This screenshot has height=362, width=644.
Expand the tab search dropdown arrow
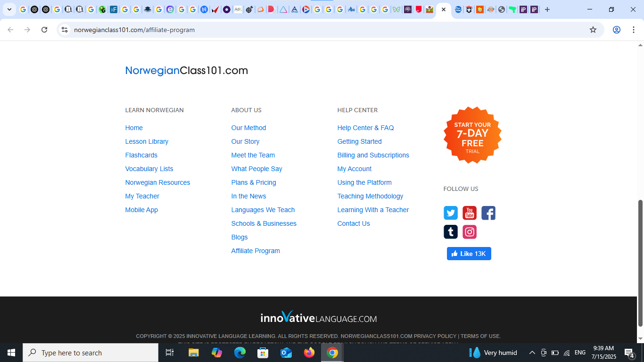point(9,9)
